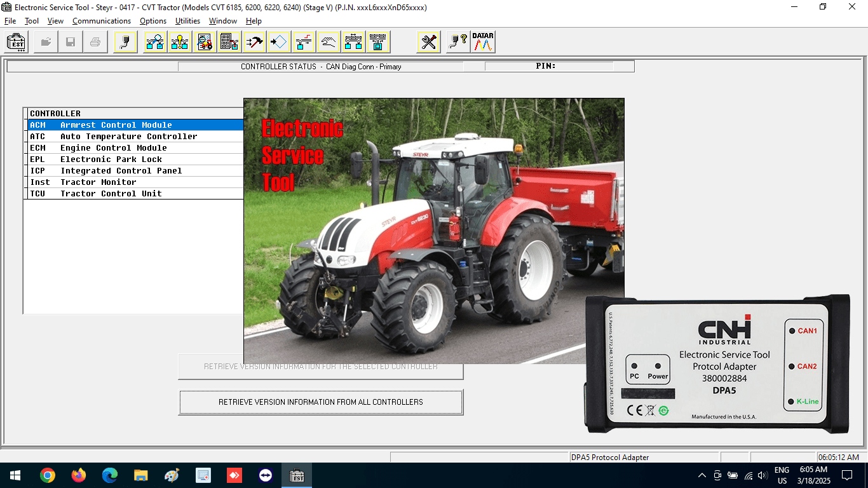Open the Tool menu
868x488 pixels.
point(32,21)
